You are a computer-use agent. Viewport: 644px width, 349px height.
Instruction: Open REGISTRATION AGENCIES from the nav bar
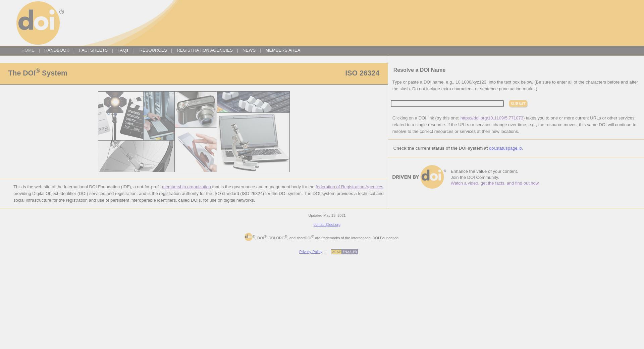205,50
